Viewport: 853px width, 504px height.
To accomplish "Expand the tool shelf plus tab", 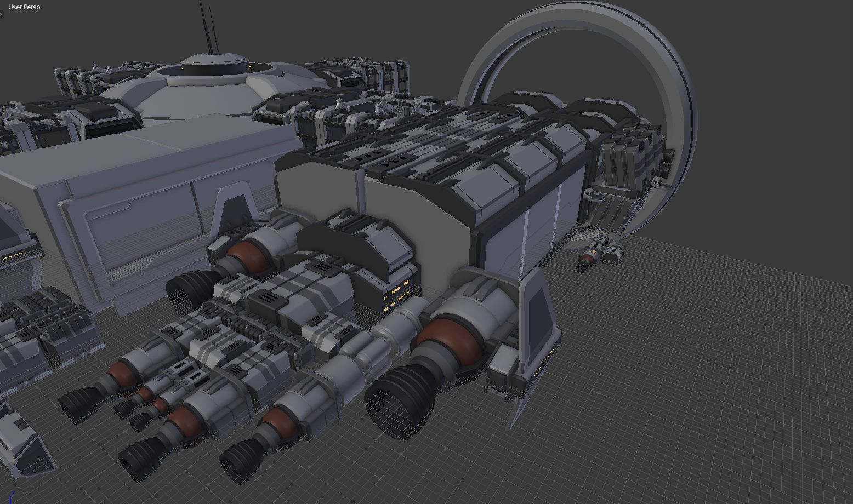I will click(2, 15).
